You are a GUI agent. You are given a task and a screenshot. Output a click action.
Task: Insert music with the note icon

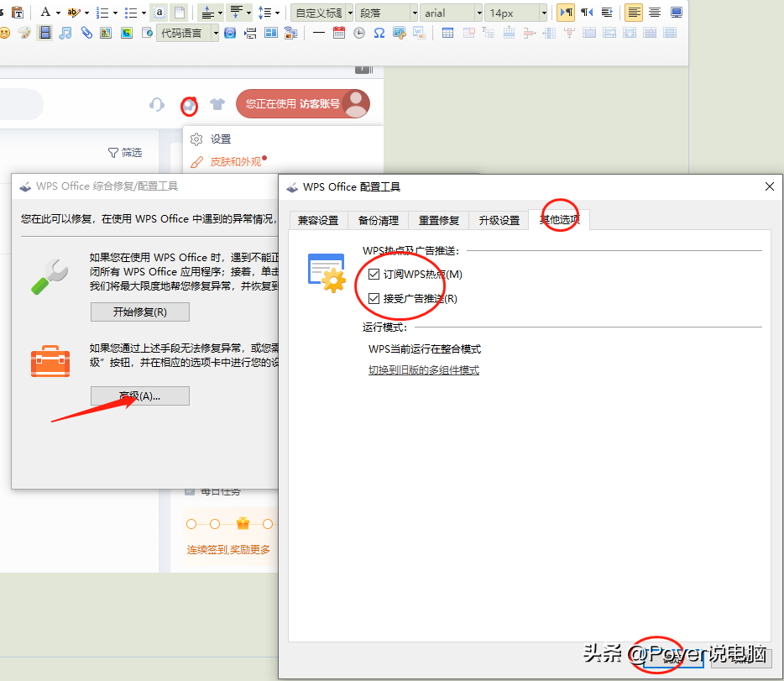pyautogui.click(x=65, y=33)
